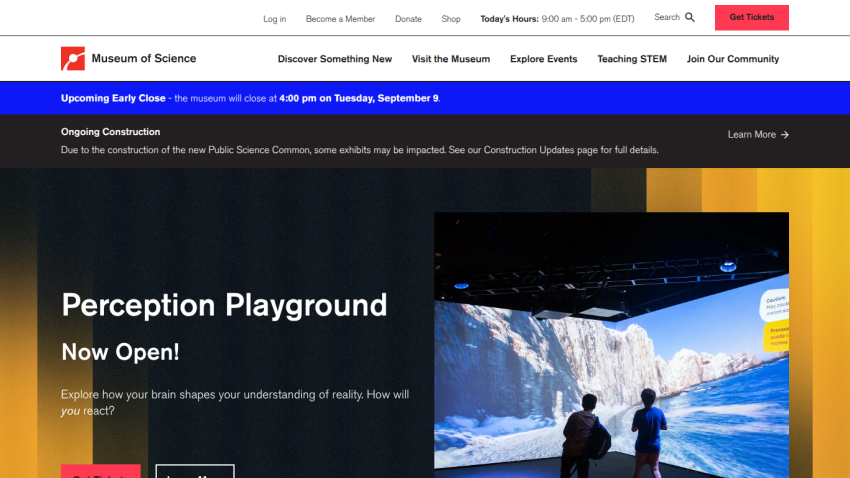Open Visit the Museum menu
Image resolution: width=850 pixels, height=478 pixels.
450,59
